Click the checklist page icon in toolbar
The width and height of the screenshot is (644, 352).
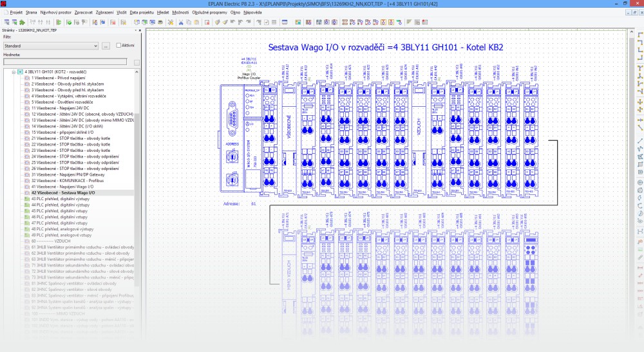pyautogui.click(x=266, y=22)
